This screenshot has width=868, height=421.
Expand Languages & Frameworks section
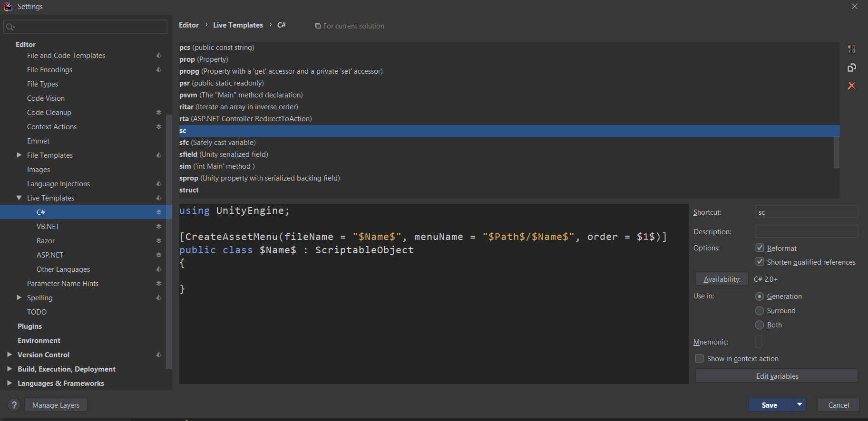pos(10,383)
